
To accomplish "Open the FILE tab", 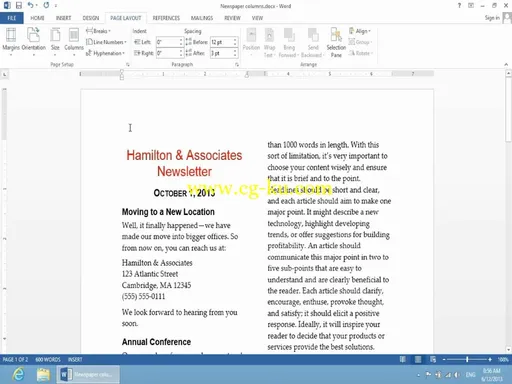I will [12, 18].
